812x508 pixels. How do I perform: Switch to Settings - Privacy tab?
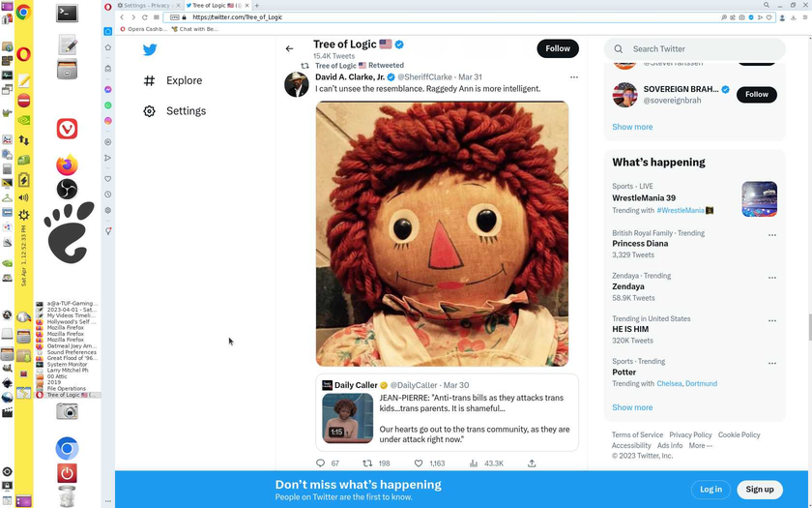[x=147, y=5]
